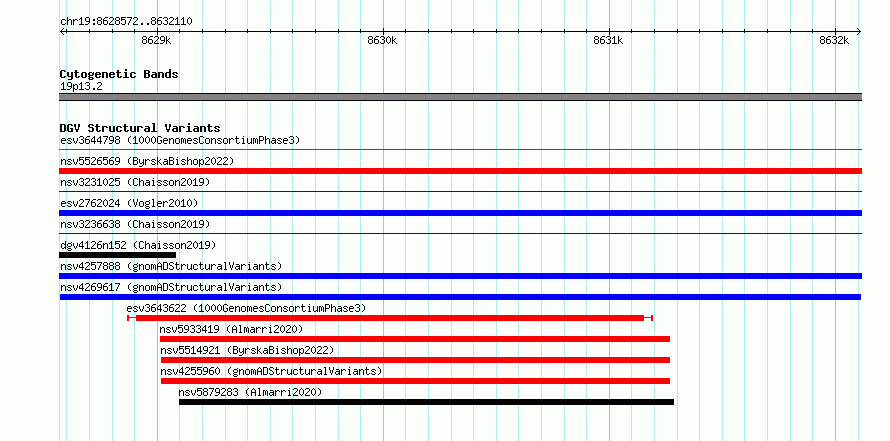
Task: Select the thick blue esv2762024 variant bar
Action: click(460, 213)
